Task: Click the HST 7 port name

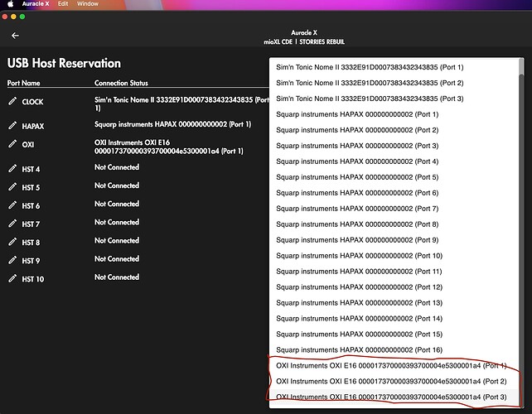Action: pos(31,224)
